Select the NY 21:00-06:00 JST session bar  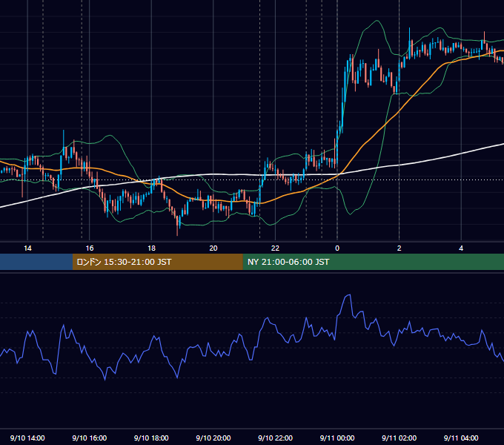coord(373,262)
